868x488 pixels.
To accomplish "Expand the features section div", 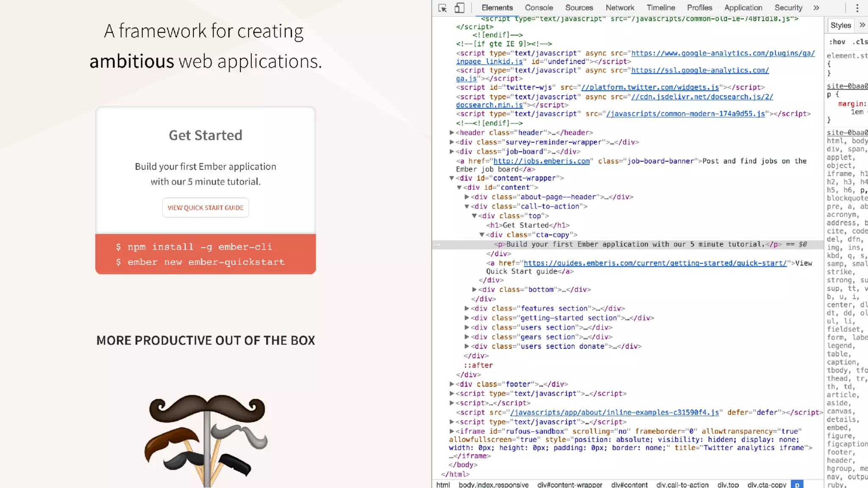I will point(467,308).
